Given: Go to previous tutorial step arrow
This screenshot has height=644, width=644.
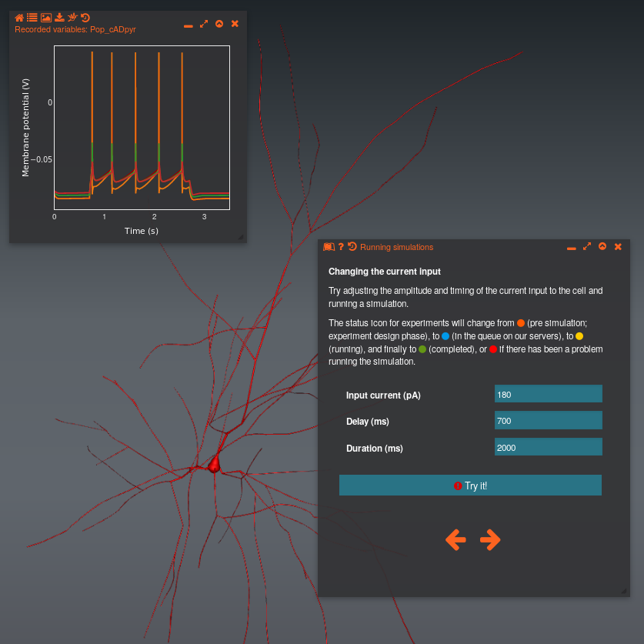Looking at the screenshot, I should click(456, 539).
